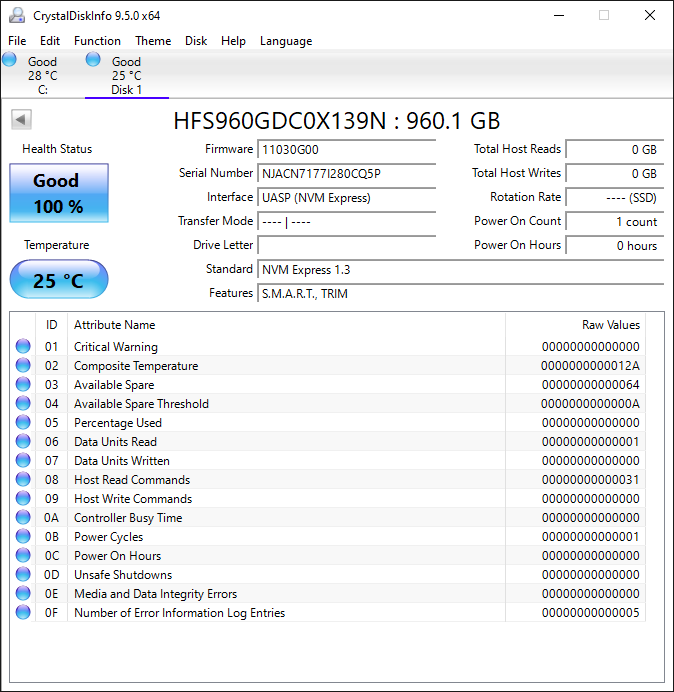This screenshot has height=692, width=674.
Task: Click the previous disk arrow button
Action: pyautogui.click(x=21, y=119)
